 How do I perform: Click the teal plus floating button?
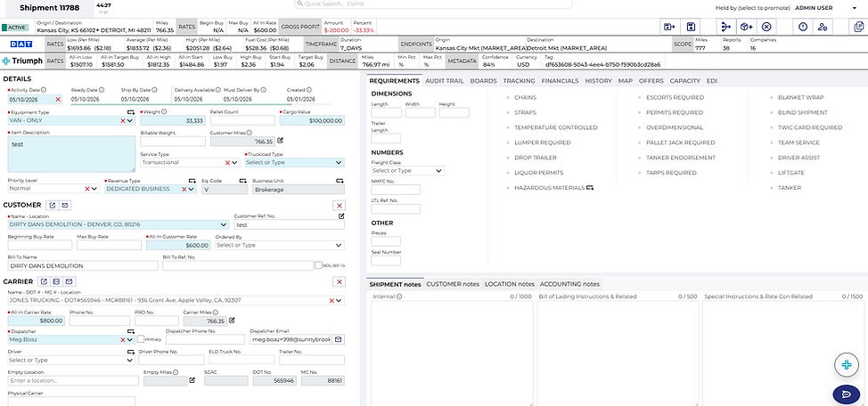coord(847,364)
